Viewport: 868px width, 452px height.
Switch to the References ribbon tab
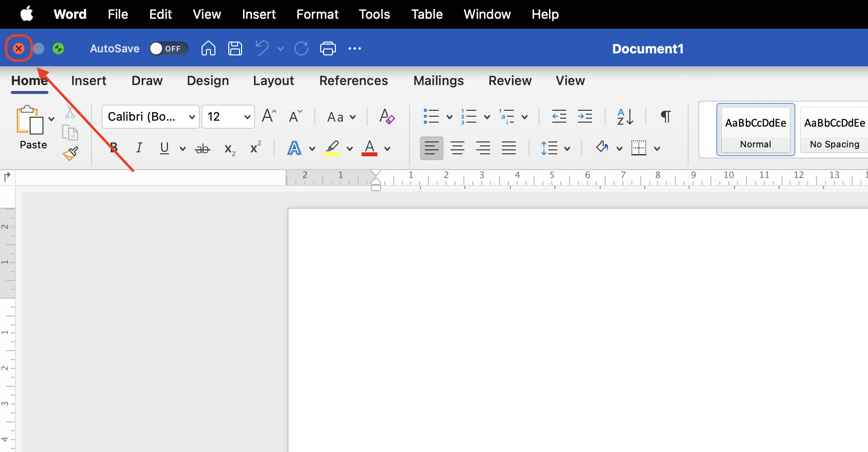pyautogui.click(x=353, y=81)
